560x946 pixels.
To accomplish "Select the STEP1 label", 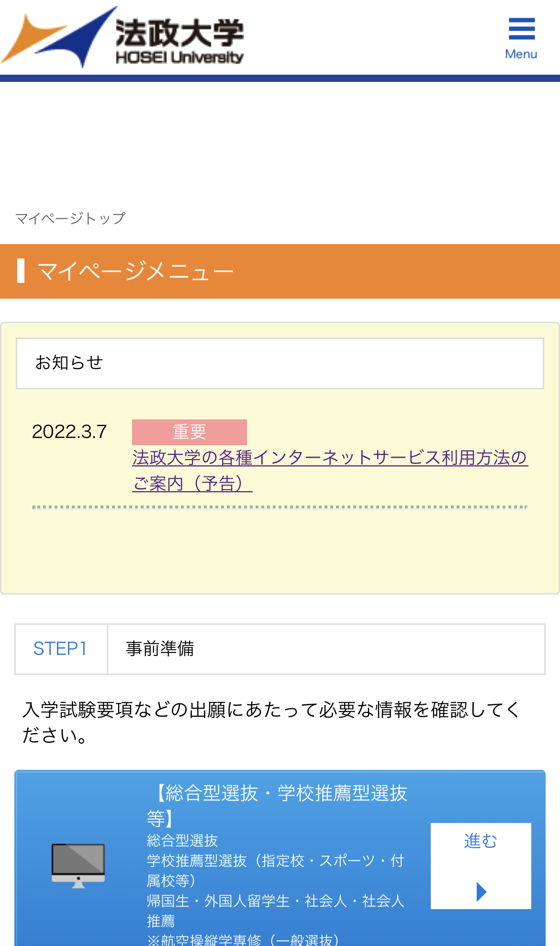I will pos(60,649).
